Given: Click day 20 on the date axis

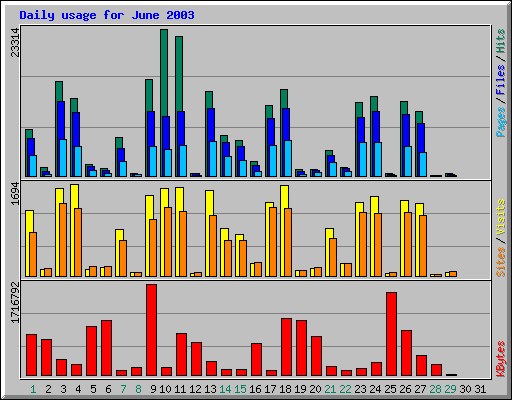Looking at the screenshot, I should (x=315, y=389).
